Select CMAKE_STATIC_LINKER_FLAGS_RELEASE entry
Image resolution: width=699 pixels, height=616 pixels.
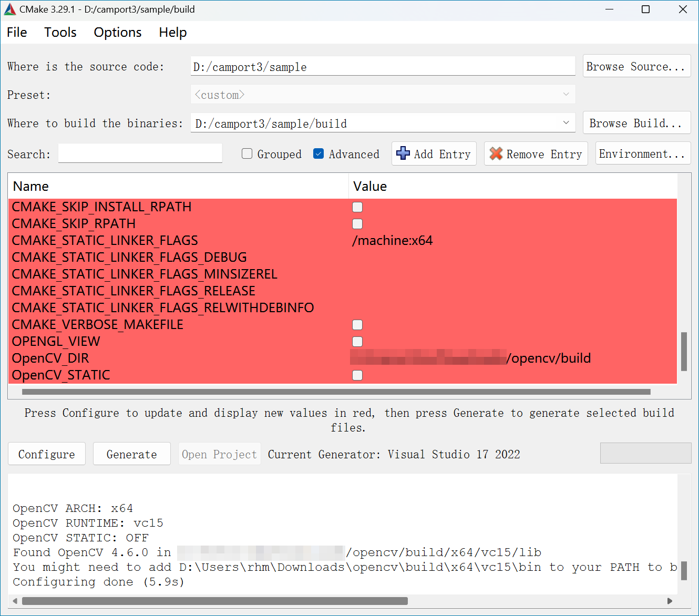[x=133, y=291]
